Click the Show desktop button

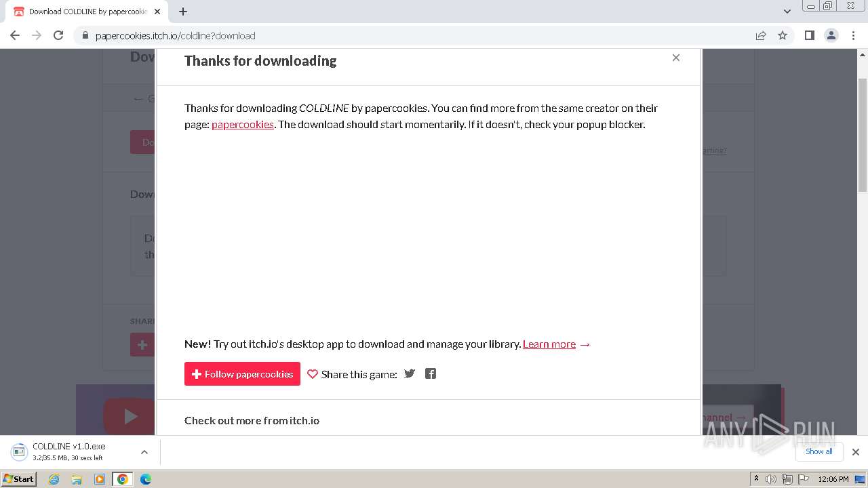tap(861, 479)
